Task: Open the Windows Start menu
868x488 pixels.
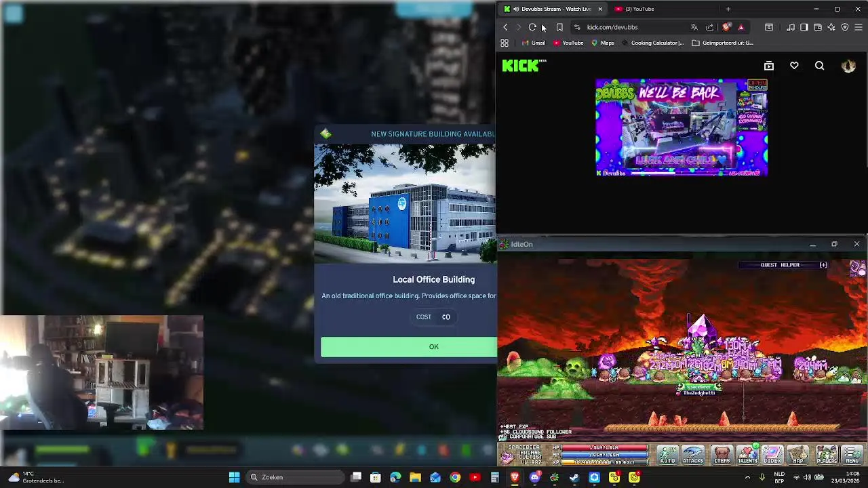Action: coord(234,477)
